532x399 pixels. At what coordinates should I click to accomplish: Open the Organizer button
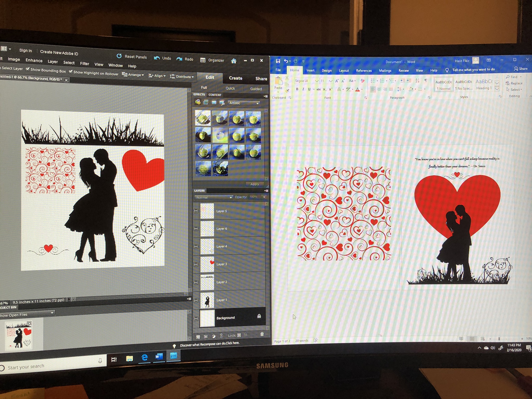(x=212, y=60)
